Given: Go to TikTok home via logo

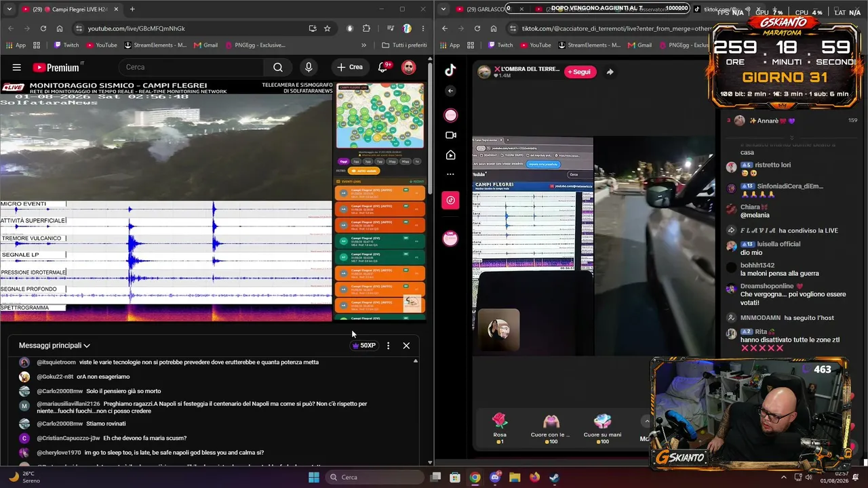Looking at the screenshot, I should pos(450,70).
